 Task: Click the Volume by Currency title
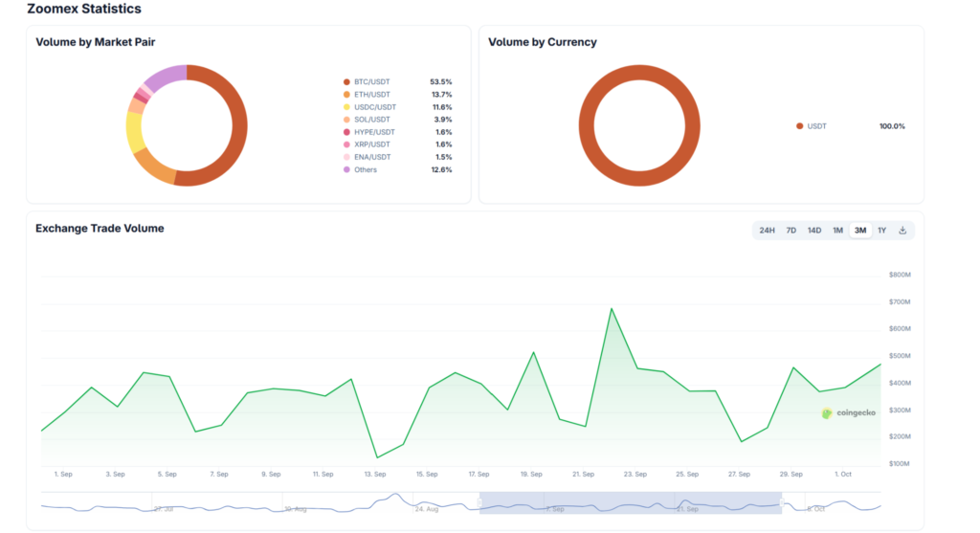pyautogui.click(x=542, y=42)
